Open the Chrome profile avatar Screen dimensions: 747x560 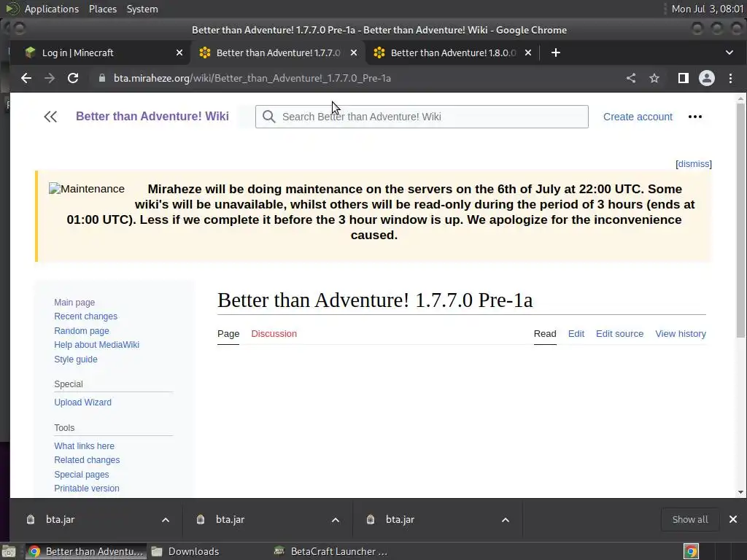coord(706,78)
